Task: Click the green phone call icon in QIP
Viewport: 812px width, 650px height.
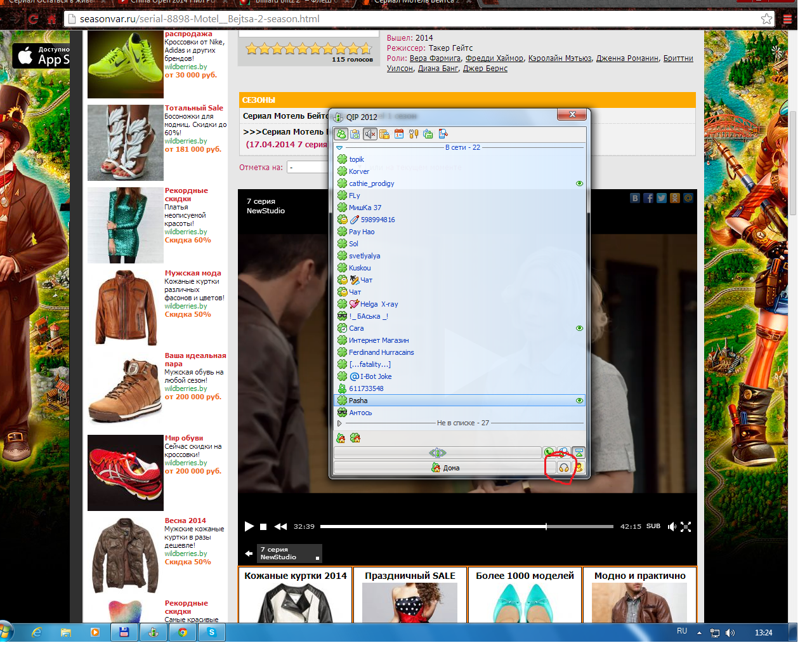Action: pos(549,453)
